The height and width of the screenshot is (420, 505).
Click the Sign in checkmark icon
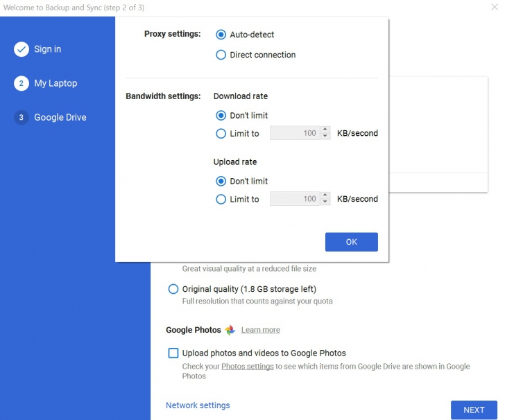click(22, 49)
